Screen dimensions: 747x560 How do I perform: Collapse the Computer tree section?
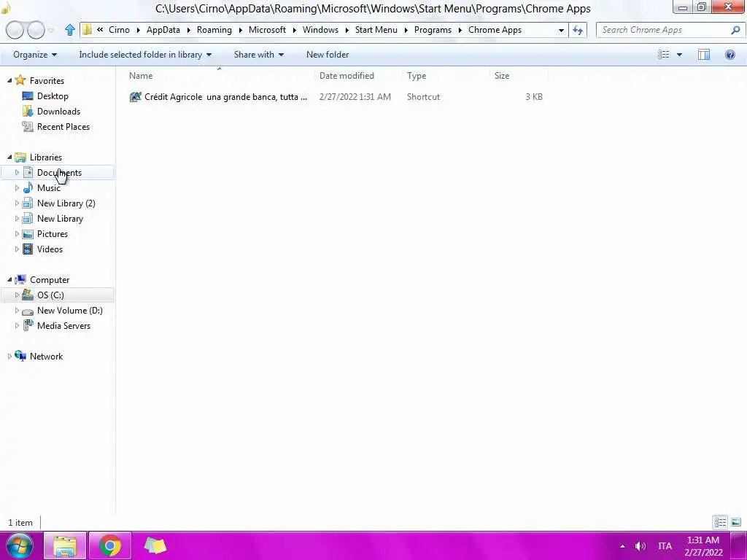tap(9, 279)
